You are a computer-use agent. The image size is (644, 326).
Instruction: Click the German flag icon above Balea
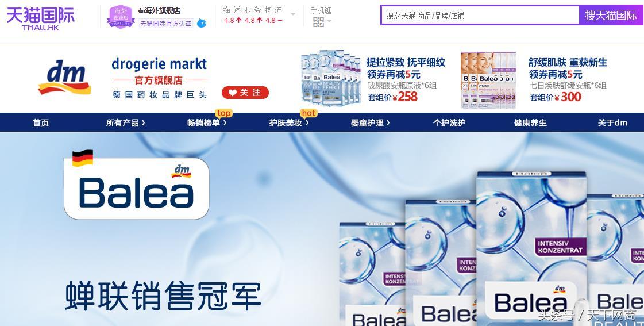[x=83, y=158]
